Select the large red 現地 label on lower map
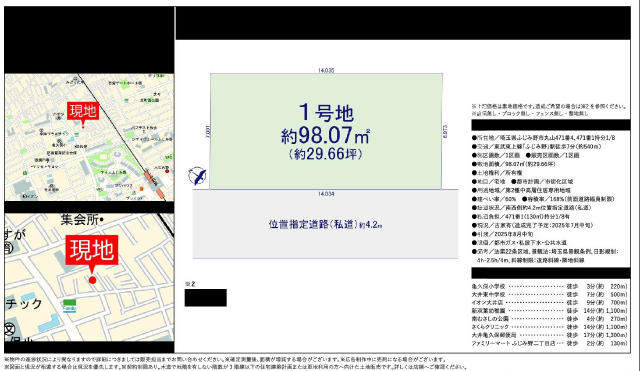The height and width of the screenshot is (371, 640). coord(92,249)
